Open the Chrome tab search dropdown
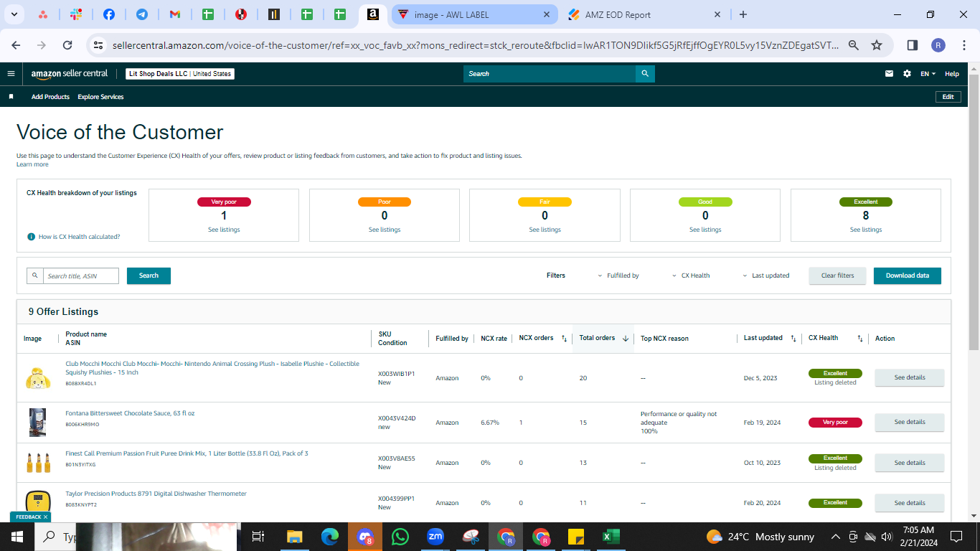Screen dimensions: 980x551 [x=15, y=14]
